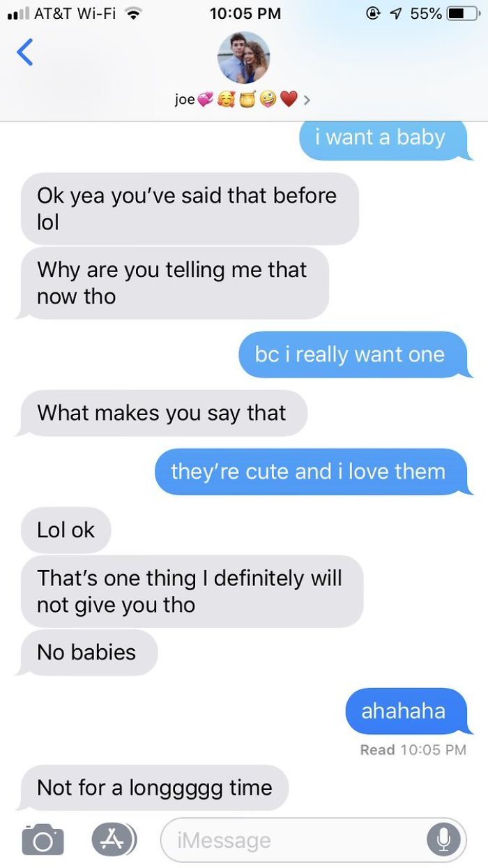
Task: Tap the Read 10:05 PM receipt
Action: click(x=413, y=749)
